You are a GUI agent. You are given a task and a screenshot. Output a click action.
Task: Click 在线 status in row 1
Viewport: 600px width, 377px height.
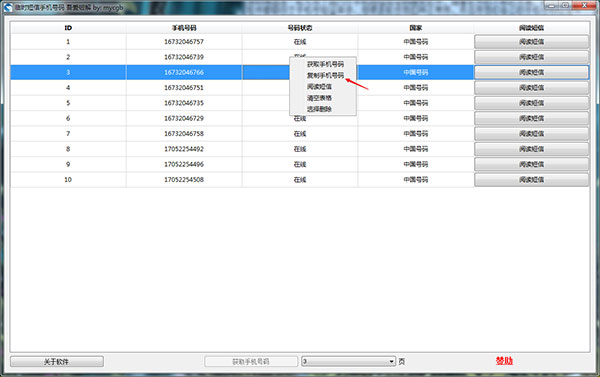point(300,42)
